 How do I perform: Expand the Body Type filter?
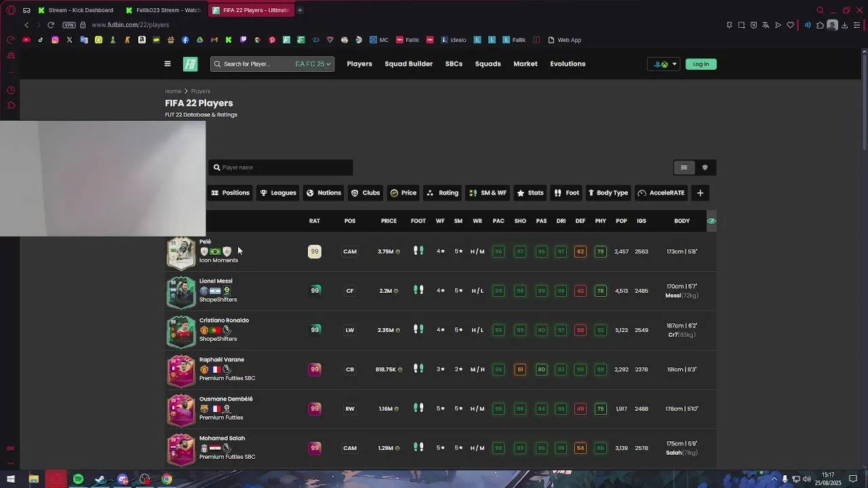pos(608,193)
